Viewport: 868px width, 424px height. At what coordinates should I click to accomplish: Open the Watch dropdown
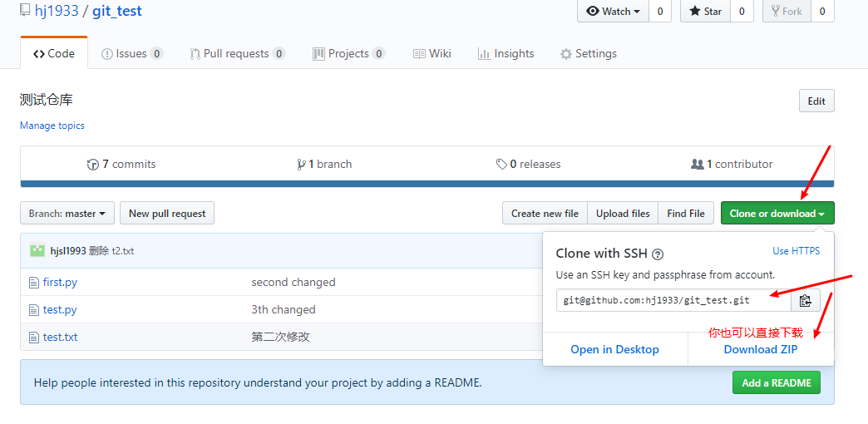coord(613,11)
